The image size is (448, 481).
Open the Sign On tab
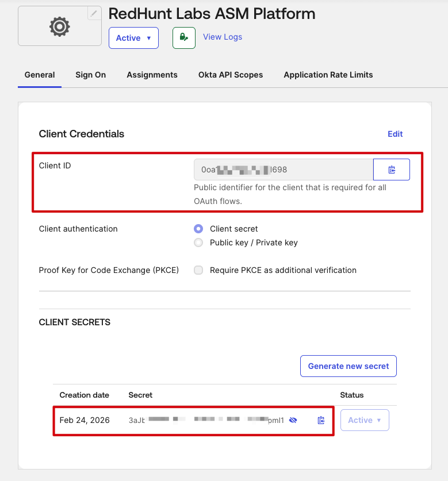tap(90, 75)
